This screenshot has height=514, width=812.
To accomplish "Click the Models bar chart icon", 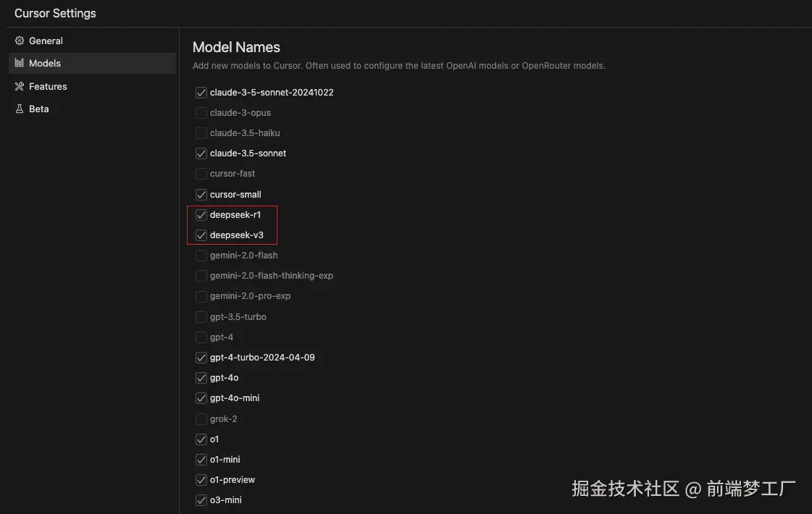I will tap(19, 63).
